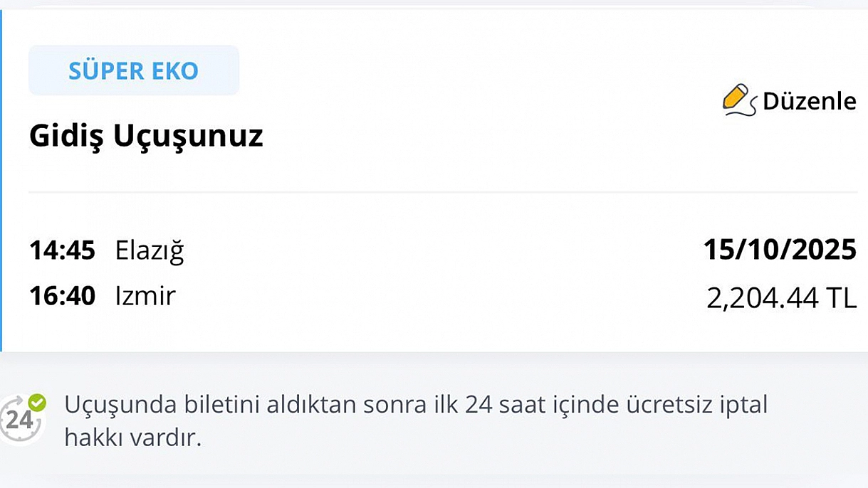Click the divider line below Gidiş Uçuşunuz

pyautogui.click(x=441, y=192)
